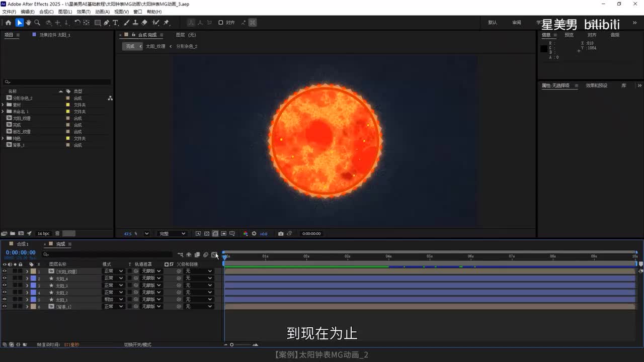Screen dimensions: 644x362
Task: Open blend mode dropdown for 太阳_1 showing 相加
Action: 113,300
